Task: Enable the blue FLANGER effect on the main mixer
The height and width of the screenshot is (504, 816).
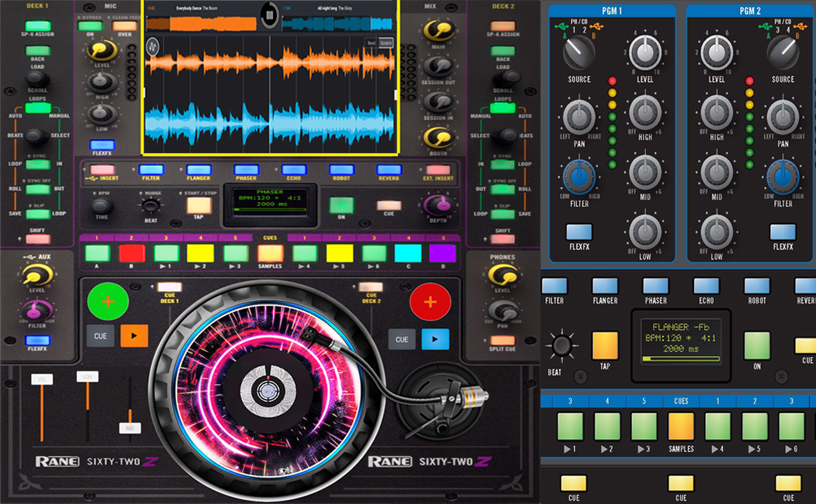Action: coord(198,170)
